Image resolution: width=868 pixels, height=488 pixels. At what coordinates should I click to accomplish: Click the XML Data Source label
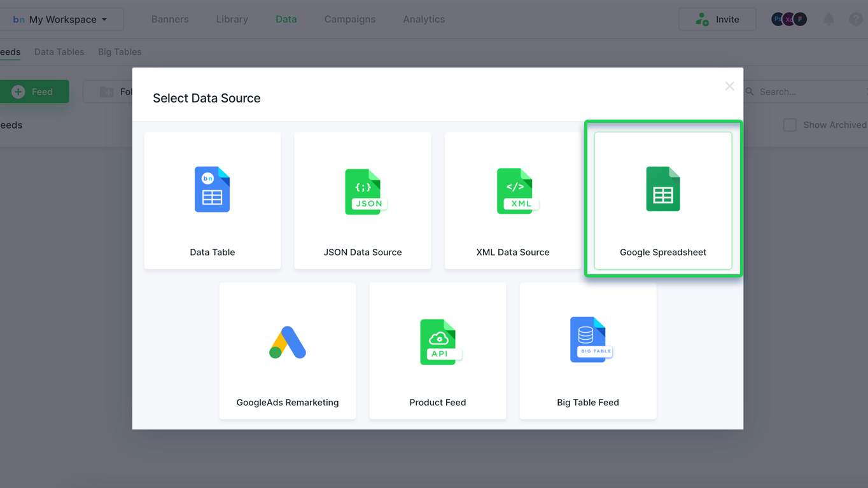(x=513, y=252)
